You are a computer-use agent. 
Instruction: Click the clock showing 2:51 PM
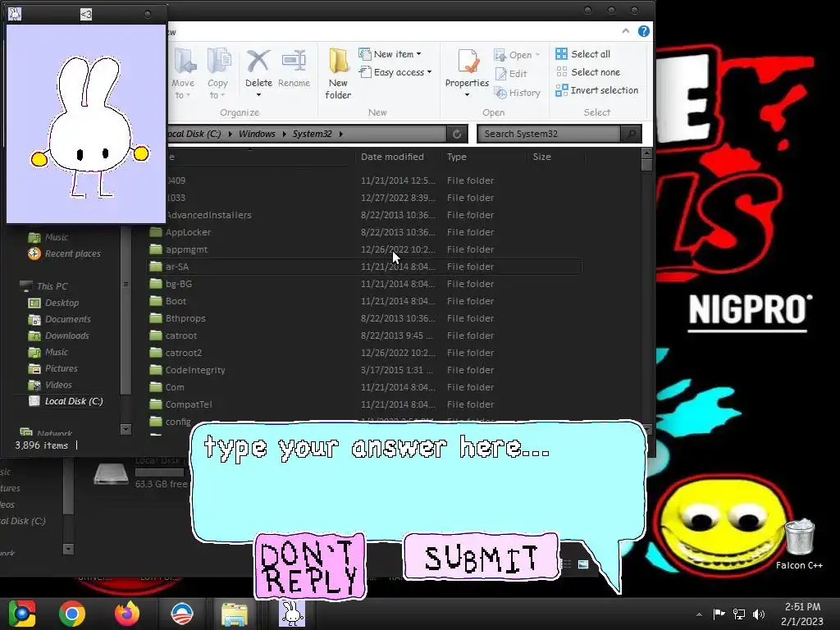click(802, 607)
